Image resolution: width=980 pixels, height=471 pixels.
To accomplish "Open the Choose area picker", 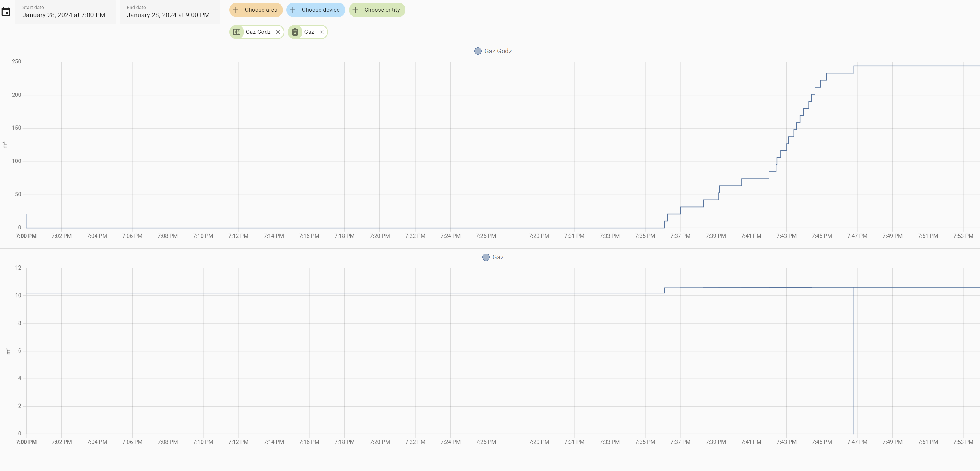I will [x=261, y=10].
